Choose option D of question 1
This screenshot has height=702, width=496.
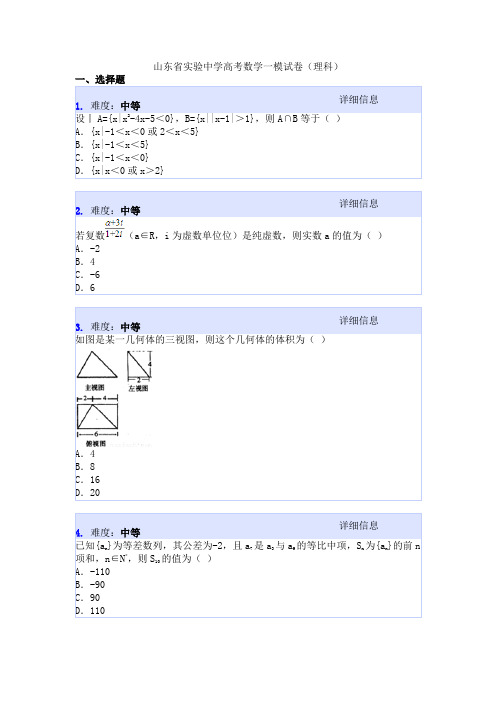tap(120, 171)
